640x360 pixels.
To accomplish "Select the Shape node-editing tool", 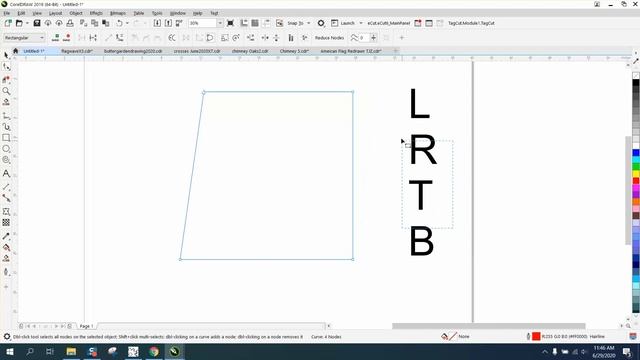I will tap(6, 66).
